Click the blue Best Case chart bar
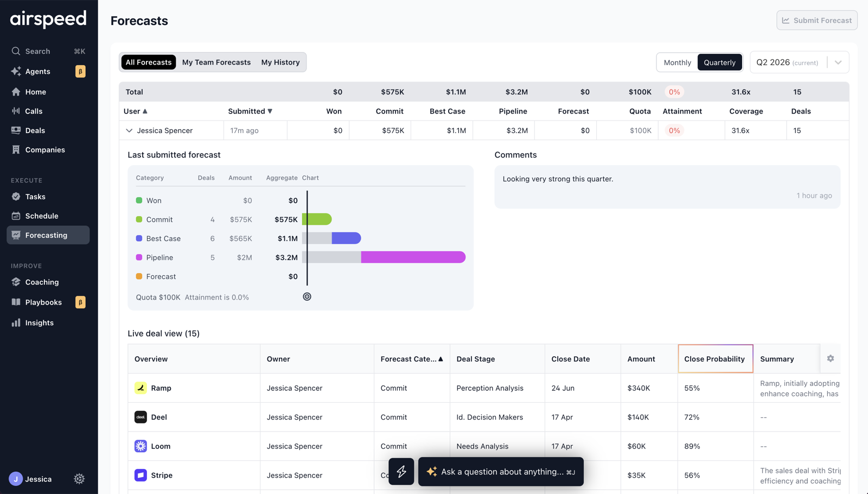The height and width of the screenshot is (494, 868). tap(346, 238)
